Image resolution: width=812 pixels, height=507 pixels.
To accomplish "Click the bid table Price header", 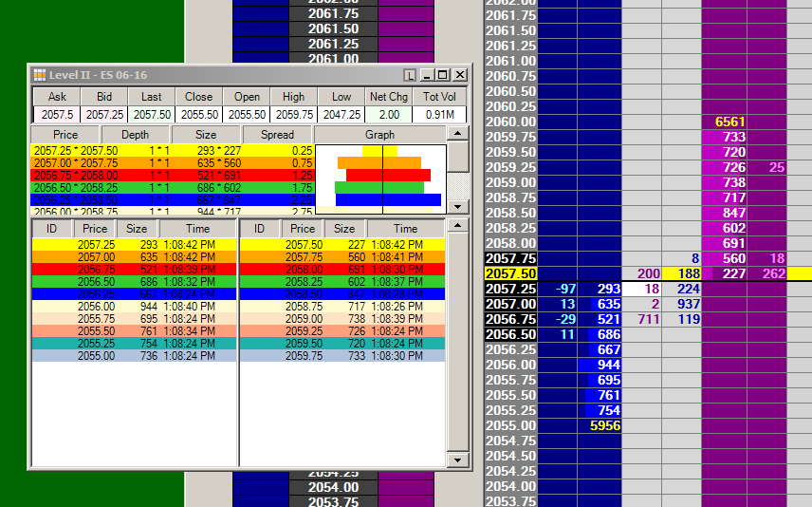I will coord(95,229).
